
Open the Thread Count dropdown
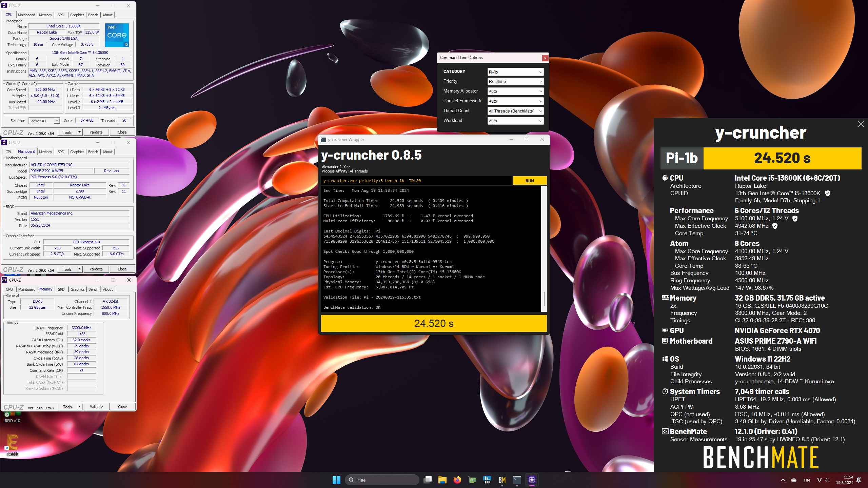click(x=515, y=111)
